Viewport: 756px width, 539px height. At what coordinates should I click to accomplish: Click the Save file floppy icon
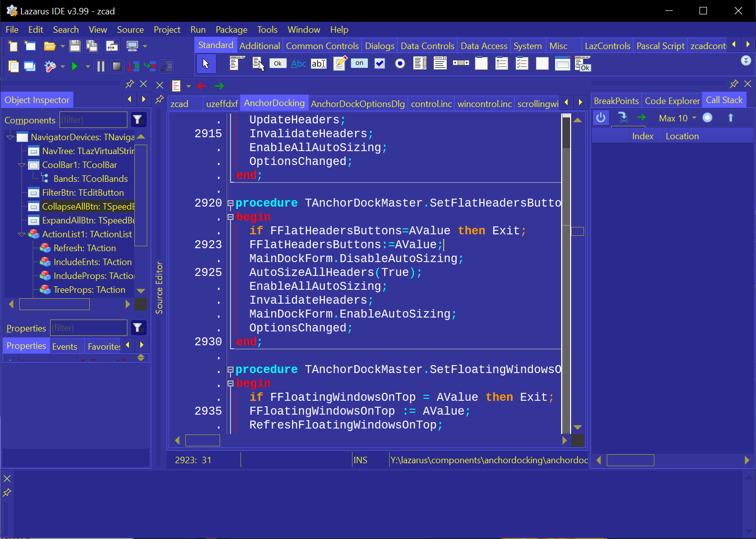pyautogui.click(x=75, y=46)
